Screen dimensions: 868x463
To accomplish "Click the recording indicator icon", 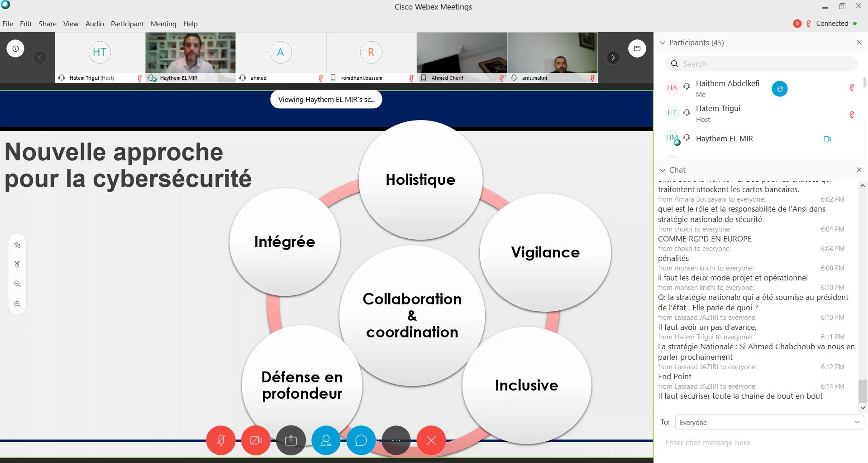I will pos(797,24).
